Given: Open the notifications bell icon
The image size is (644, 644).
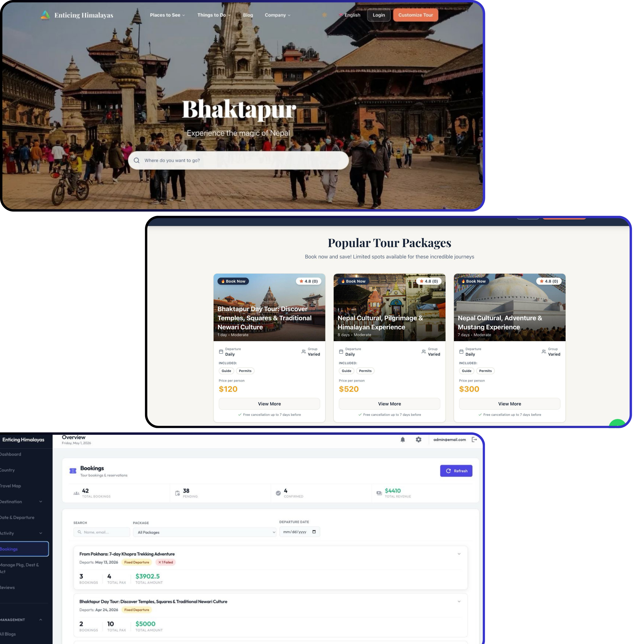Looking at the screenshot, I should pyautogui.click(x=403, y=440).
